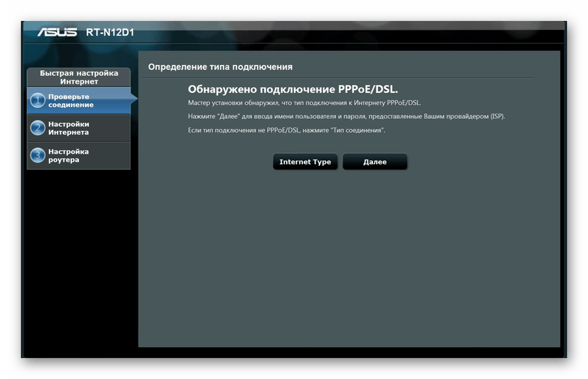
Task: Click the "Далее" button to continue
Action: coord(374,162)
